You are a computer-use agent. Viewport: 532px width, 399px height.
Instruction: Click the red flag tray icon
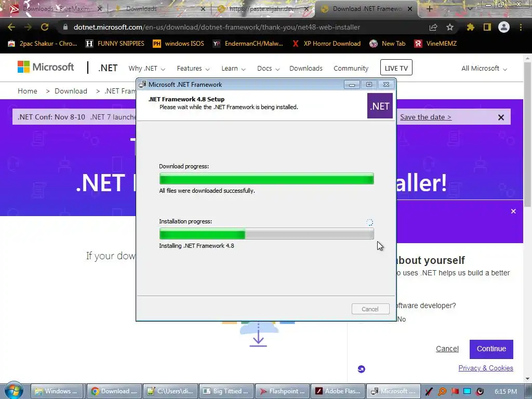455,391
